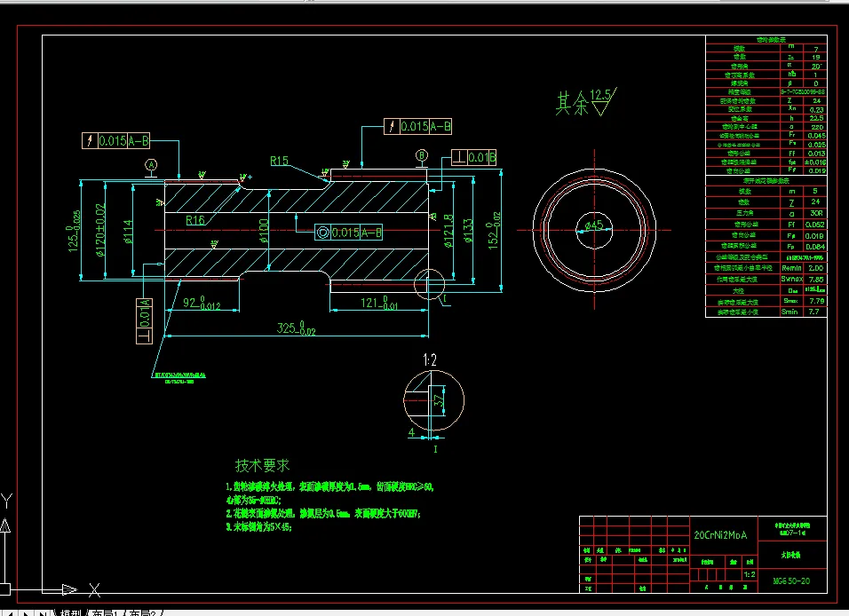Screen dimensions: 849x616
Task: Click the 0.23 Xn coefficient value
Action: click(x=816, y=109)
